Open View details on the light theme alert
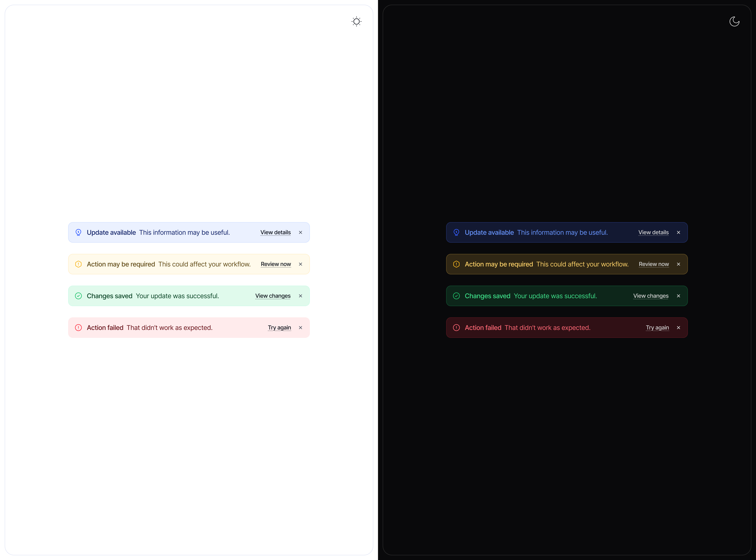 (275, 232)
